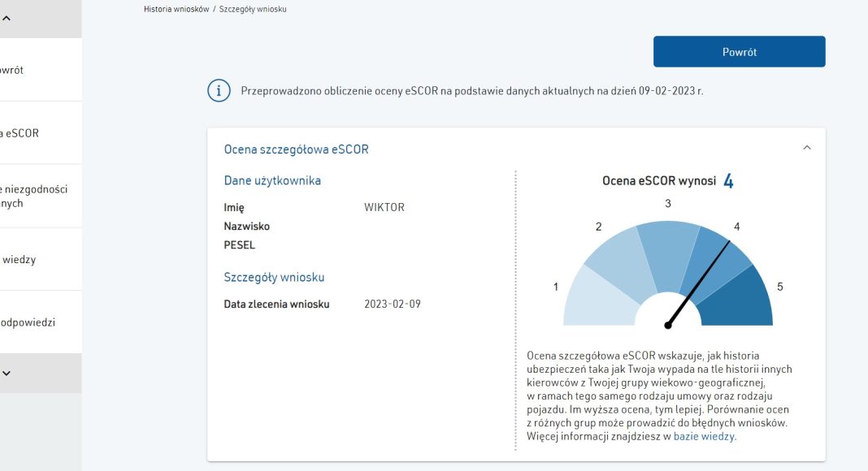This screenshot has height=471, width=868.
Task: Click the info icon beside the eSCOR notice
Action: (219, 91)
